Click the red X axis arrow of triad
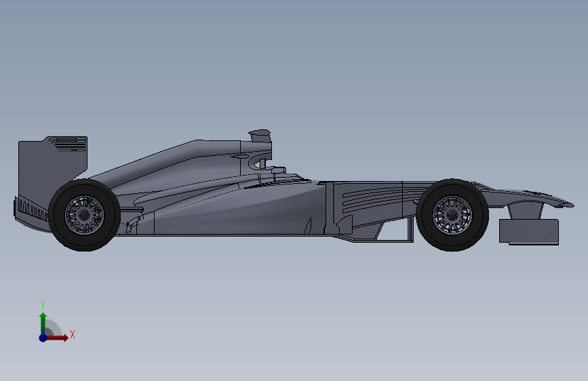This screenshot has height=381, width=588. click(x=58, y=338)
